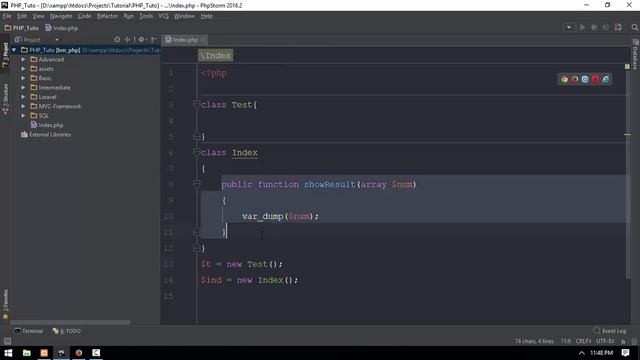Open the Refactor menu
640x360 pixels.
click(107, 16)
